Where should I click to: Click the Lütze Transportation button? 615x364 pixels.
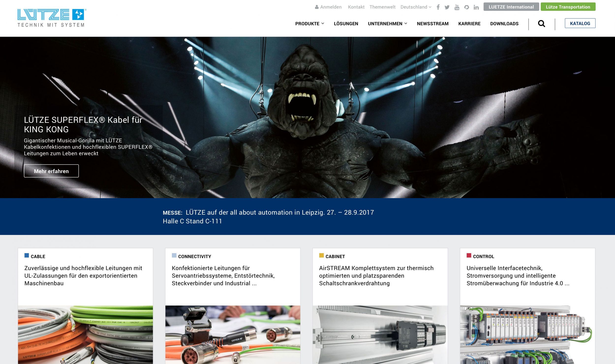click(x=568, y=7)
